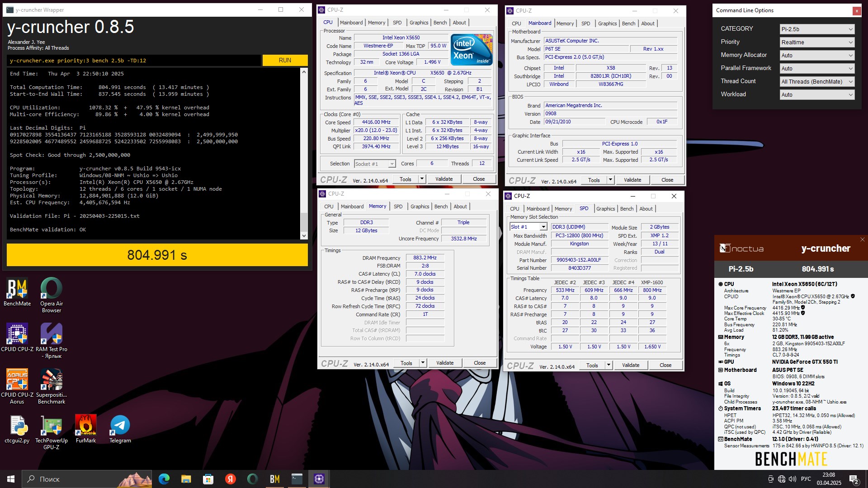868x488 pixels.
Task: Click the Part Number 9905403-152.A00LF field
Action: click(579, 260)
